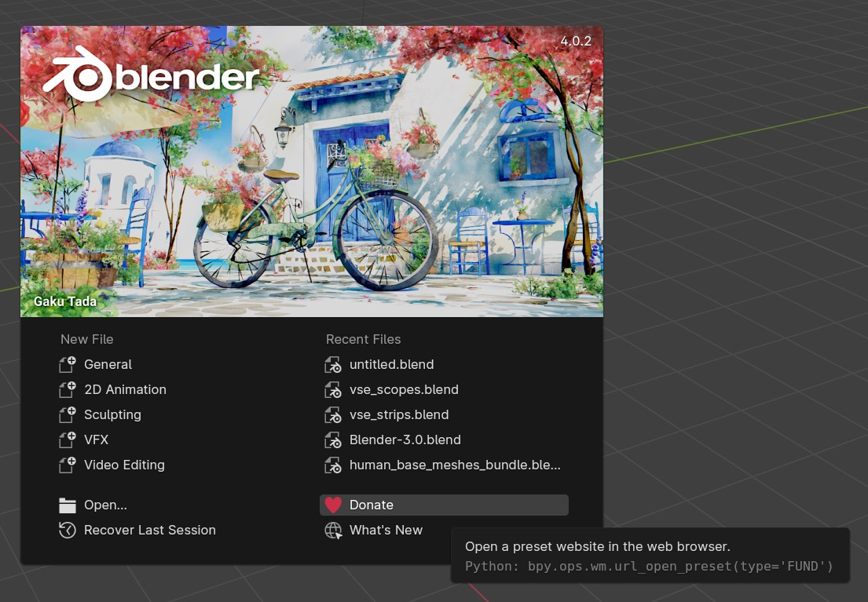
Task: Click the blend file icon for human_base_meshes_bundle
Action: point(333,465)
